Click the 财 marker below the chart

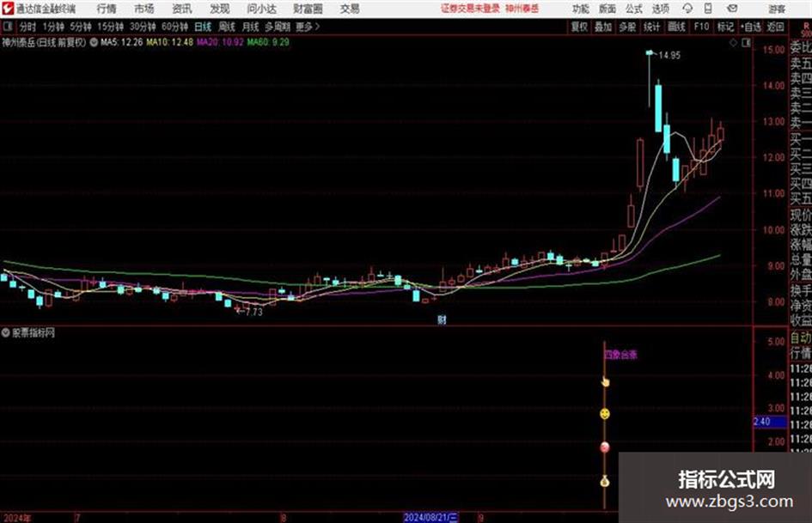point(442,320)
